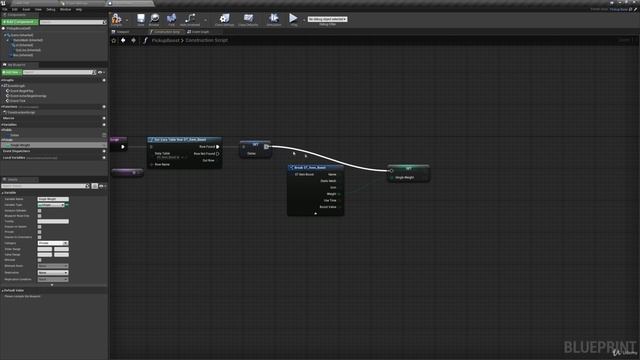This screenshot has width=640, height=360.
Task: Click the Tooltip input field
Action: 53,221
